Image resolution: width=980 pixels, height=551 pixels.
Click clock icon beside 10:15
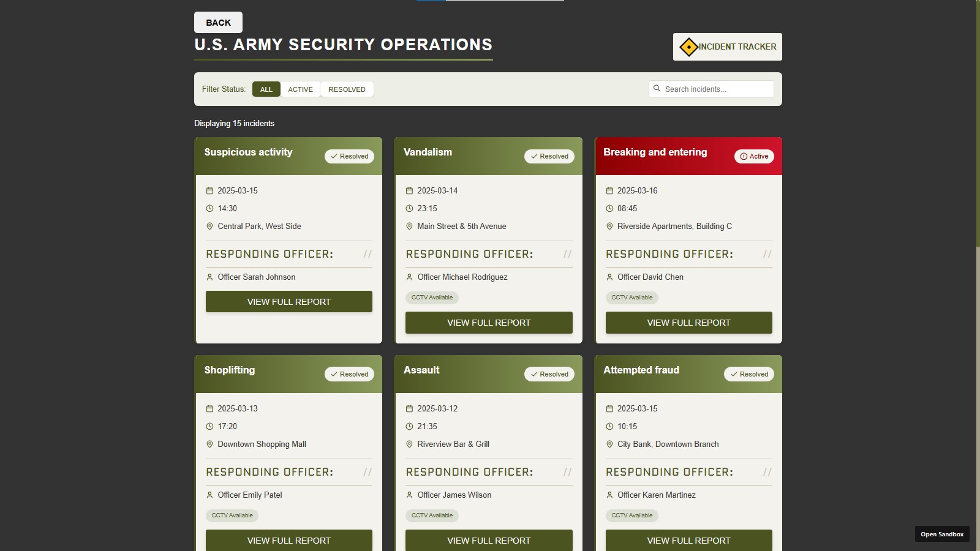609,427
